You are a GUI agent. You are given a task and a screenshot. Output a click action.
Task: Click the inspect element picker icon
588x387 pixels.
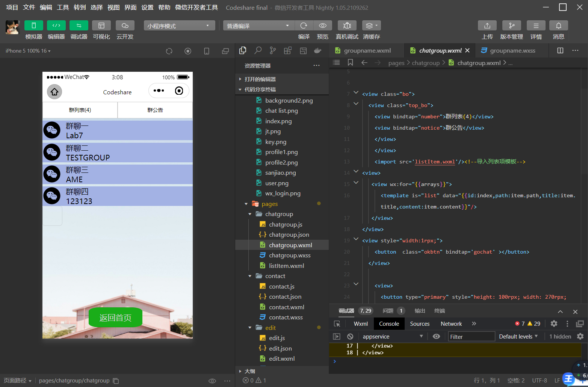point(337,324)
